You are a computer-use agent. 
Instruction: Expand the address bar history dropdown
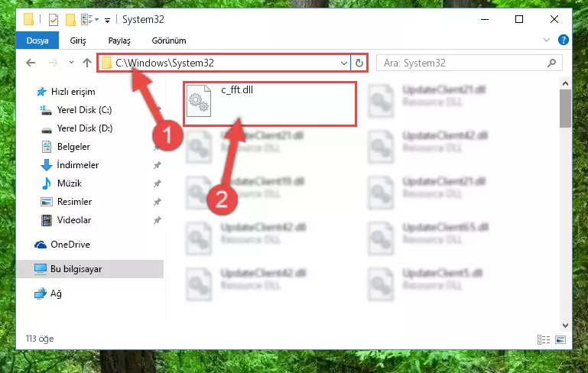coord(343,63)
